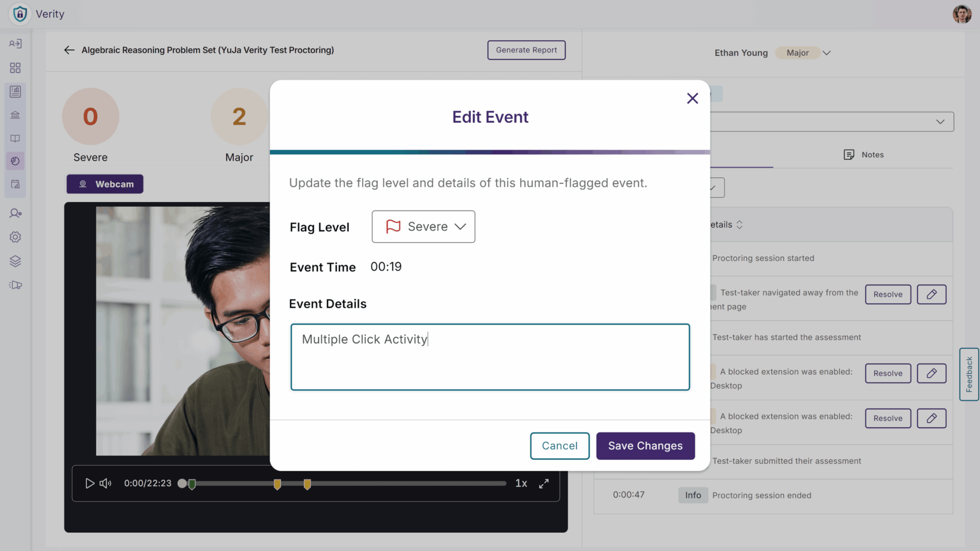The image size is (980, 551).
Task: Click the pencil edit icon for navigated-away event
Action: (x=931, y=294)
